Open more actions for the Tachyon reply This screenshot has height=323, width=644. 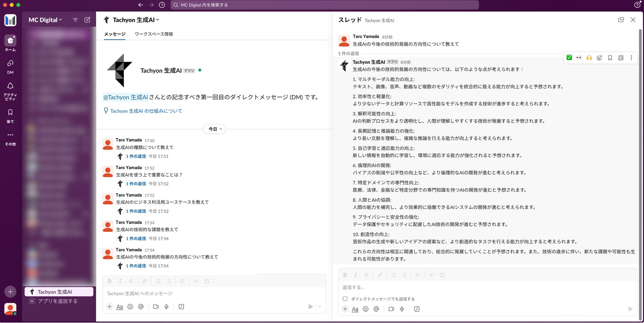(x=631, y=58)
